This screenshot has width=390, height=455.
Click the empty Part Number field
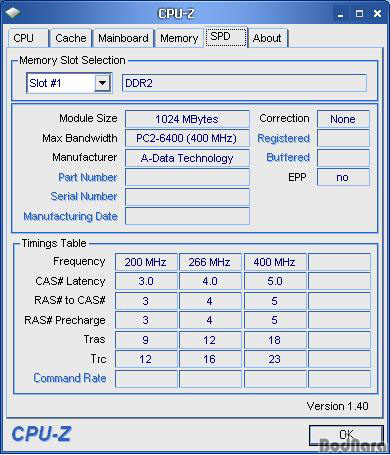point(187,177)
